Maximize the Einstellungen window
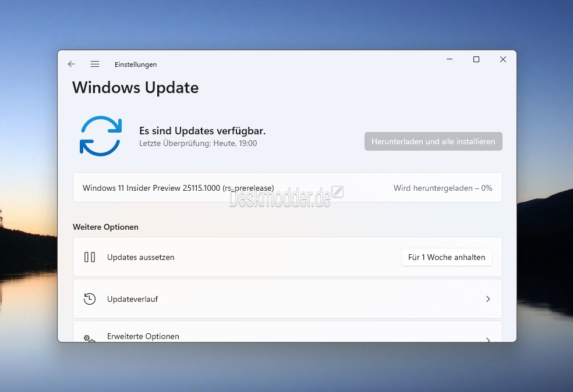The height and width of the screenshot is (392, 573). 476,59
